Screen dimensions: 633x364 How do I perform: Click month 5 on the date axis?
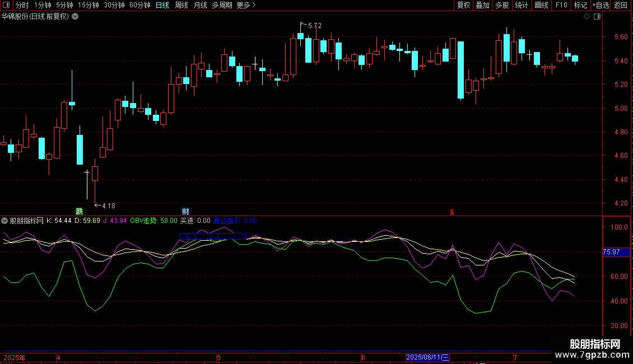click(218, 357)
